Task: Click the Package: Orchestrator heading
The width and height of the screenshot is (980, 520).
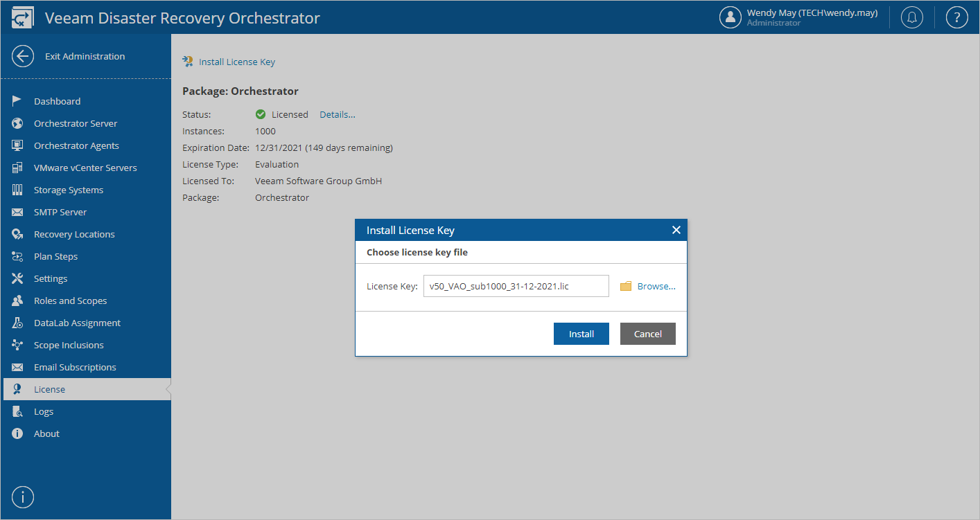Action: 240,91
